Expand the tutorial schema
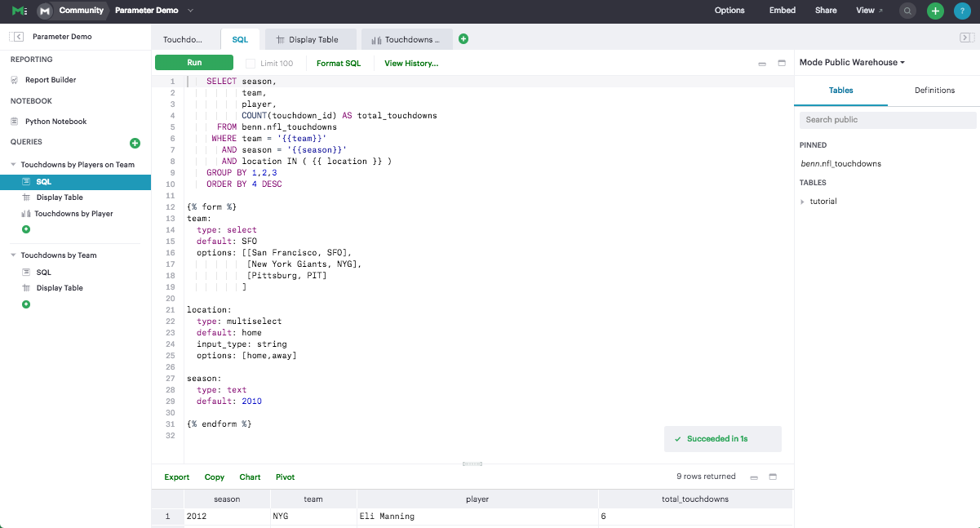980x528 pixels. (x=803, y=202)
